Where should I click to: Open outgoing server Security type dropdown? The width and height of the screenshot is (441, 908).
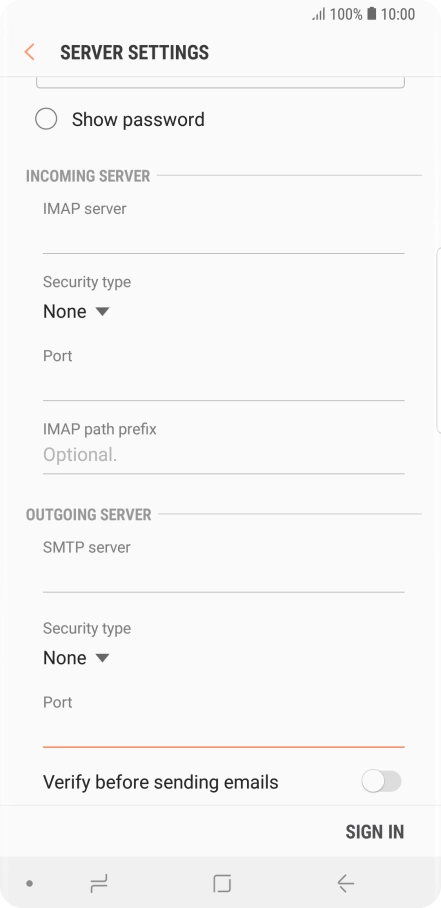pos(76,658)
